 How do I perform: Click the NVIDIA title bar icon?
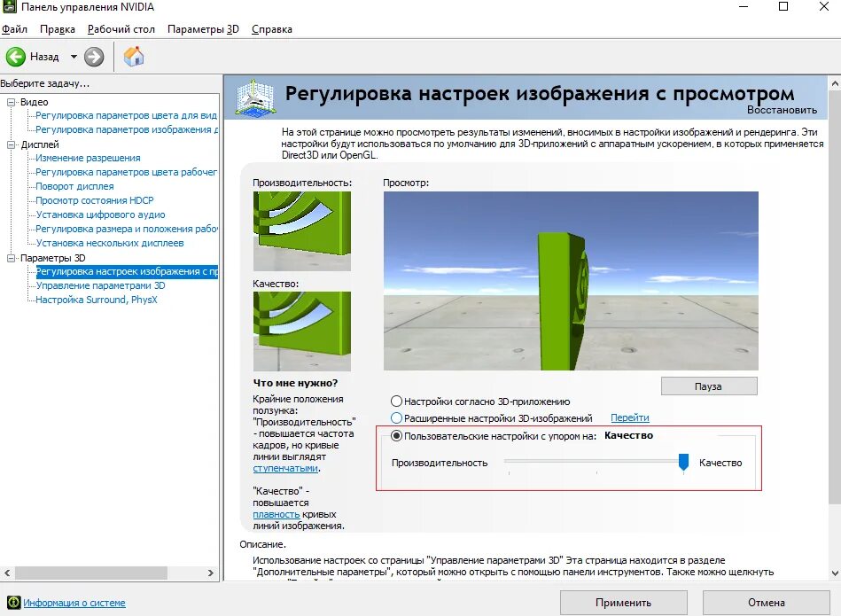9,7
